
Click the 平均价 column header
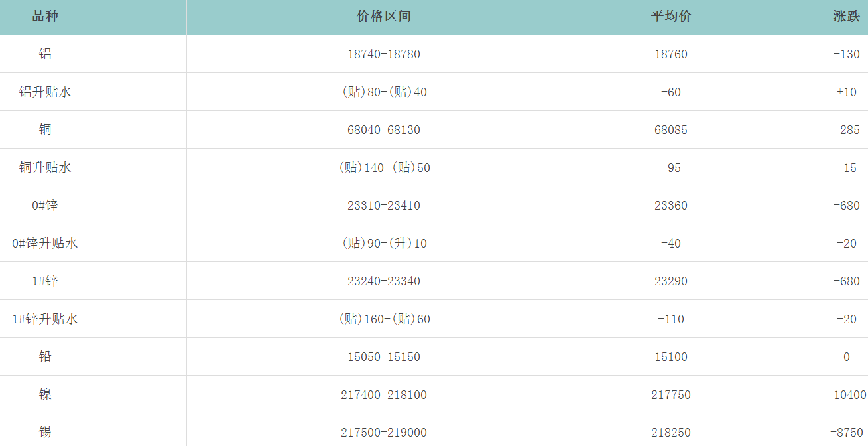pyautogui.click(x=671, y=17)
